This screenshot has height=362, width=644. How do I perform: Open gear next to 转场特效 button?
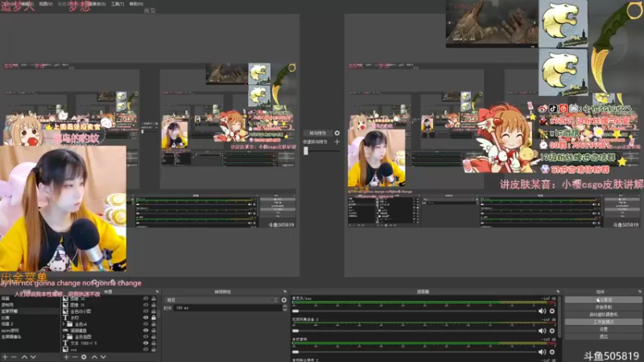(336, 133)
